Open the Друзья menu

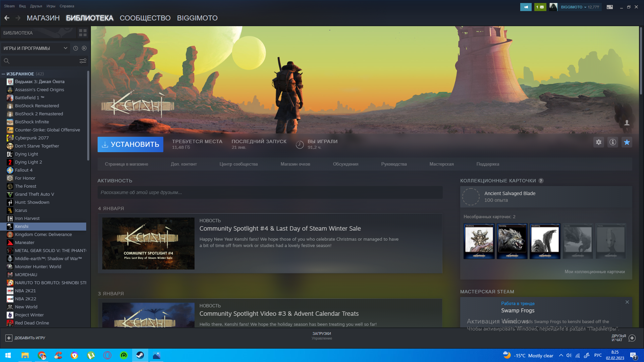[36, 6]
